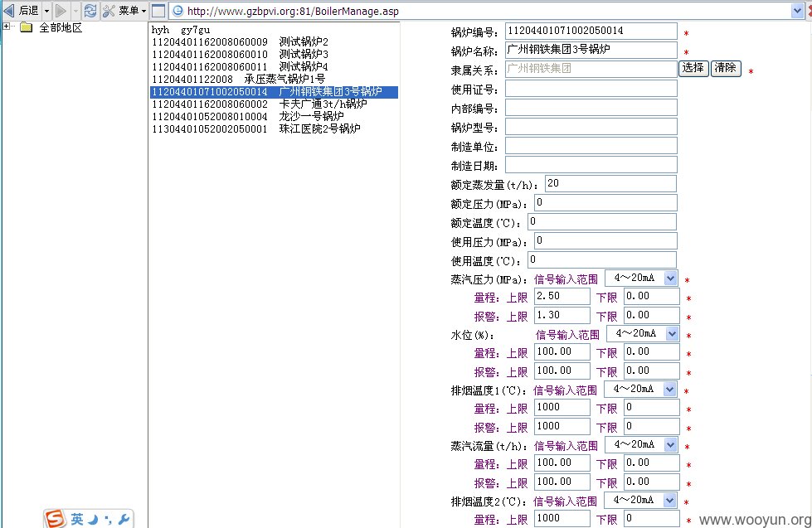This screenshot has width=812, height=528.
Task: Click the moon icon on input toolbar
Action: tap(93, 519)
